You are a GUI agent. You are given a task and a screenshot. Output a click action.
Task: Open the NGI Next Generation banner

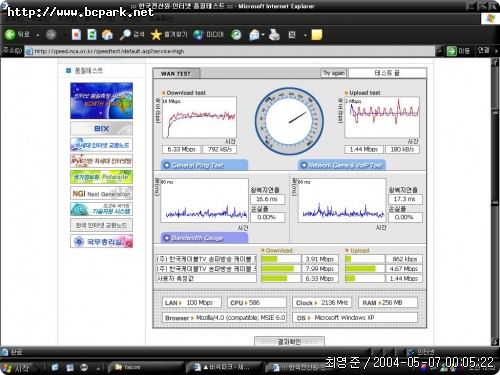point(101,193)
